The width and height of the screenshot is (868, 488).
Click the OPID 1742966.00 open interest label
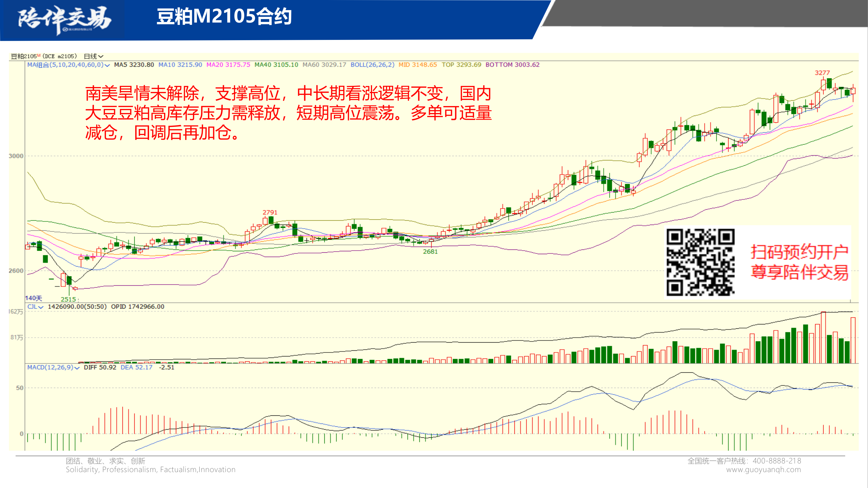137,306
